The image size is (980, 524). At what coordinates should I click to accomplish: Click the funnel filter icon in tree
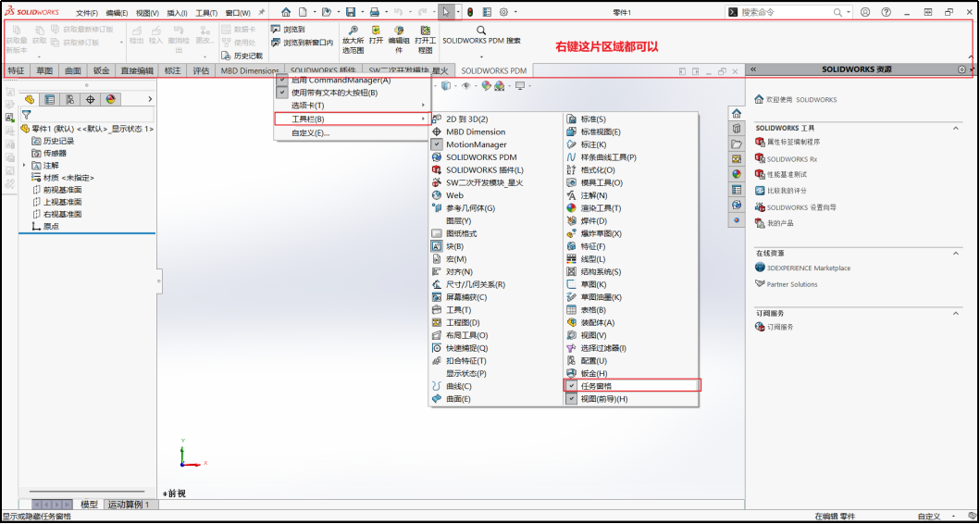26,115
